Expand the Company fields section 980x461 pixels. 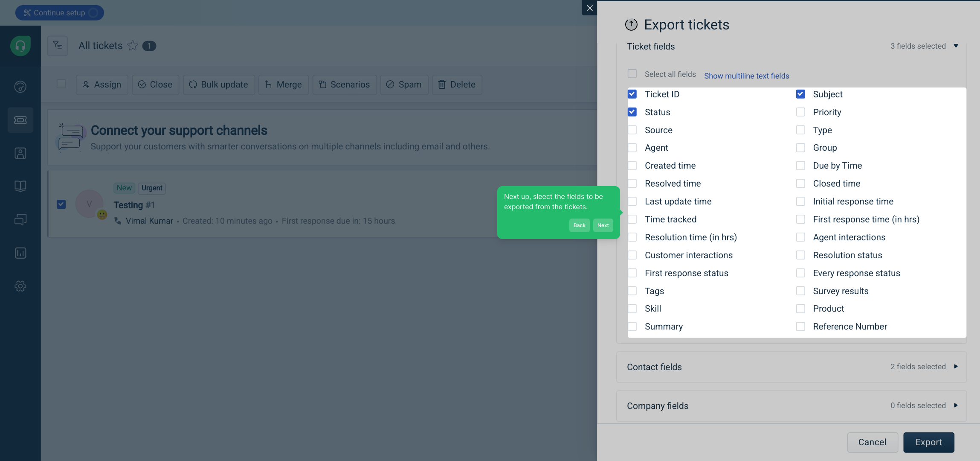pos(792,406)
